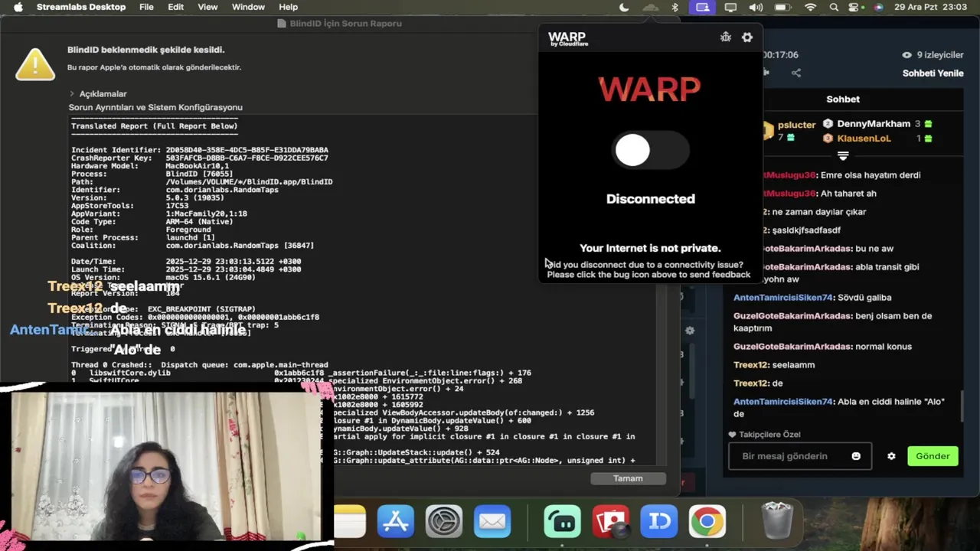Open Mail in the Dock
Image resolution: width=980 pixels, height=551 pixels.
point(492,522)
